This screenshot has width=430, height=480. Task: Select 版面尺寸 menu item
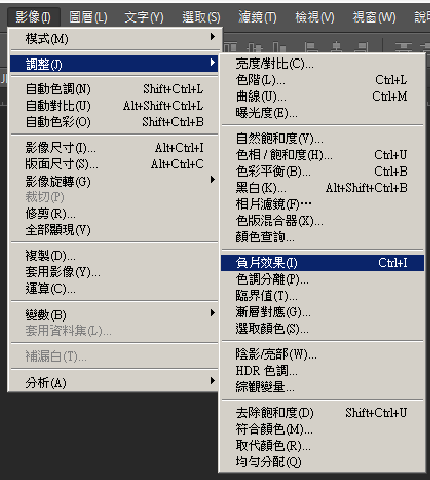(x=114, y=164)
